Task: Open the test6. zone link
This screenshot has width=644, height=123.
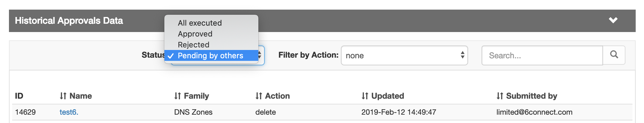Action: pyautogui.click(x=69, y=112)
